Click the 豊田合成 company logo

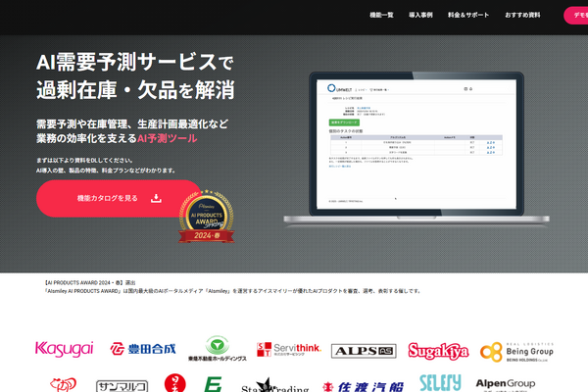pyautogui.click(x=143, y=349)
